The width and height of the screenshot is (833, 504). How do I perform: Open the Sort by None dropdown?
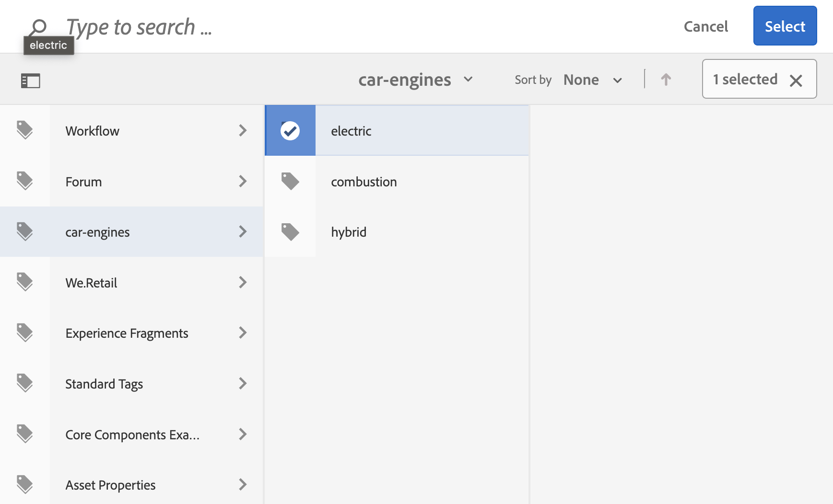click(593, 80)
